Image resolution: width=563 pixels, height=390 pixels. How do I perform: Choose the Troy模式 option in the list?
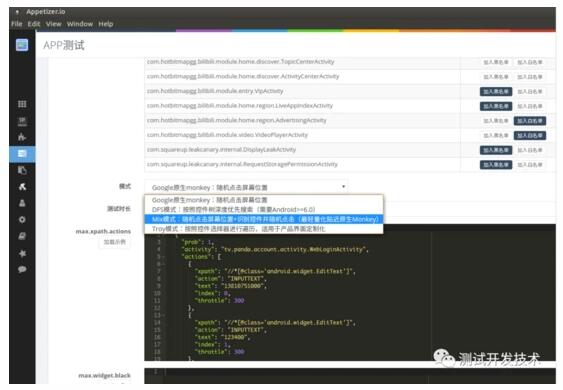pyautogui.click(x=264, y=229)
